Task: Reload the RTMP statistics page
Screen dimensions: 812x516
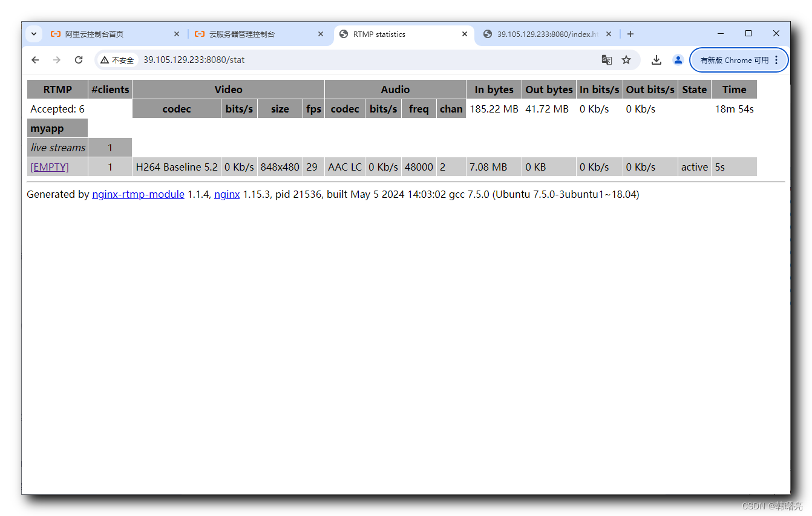Action: coord(79,60)
